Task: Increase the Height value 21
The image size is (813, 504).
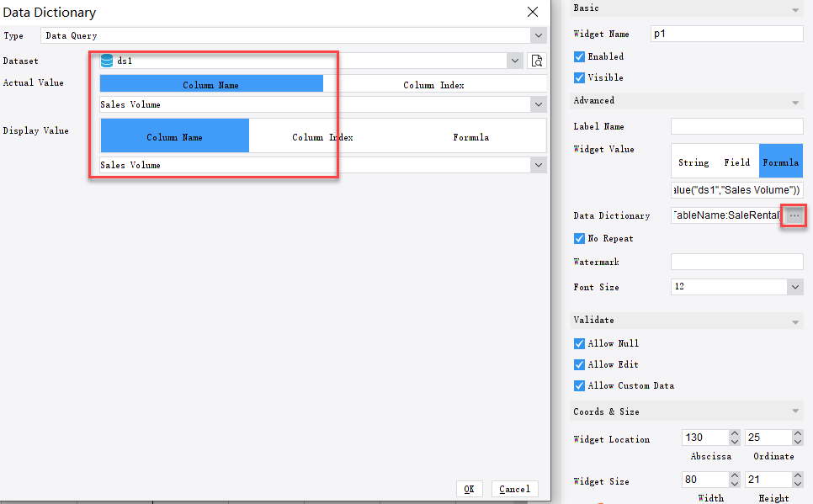Action: click(x=798, y=475)
